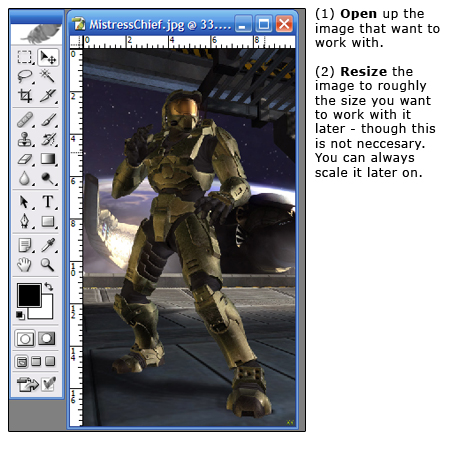Select the Lasso tool
This screenshot has height=450, width=450.
(25, 76)
